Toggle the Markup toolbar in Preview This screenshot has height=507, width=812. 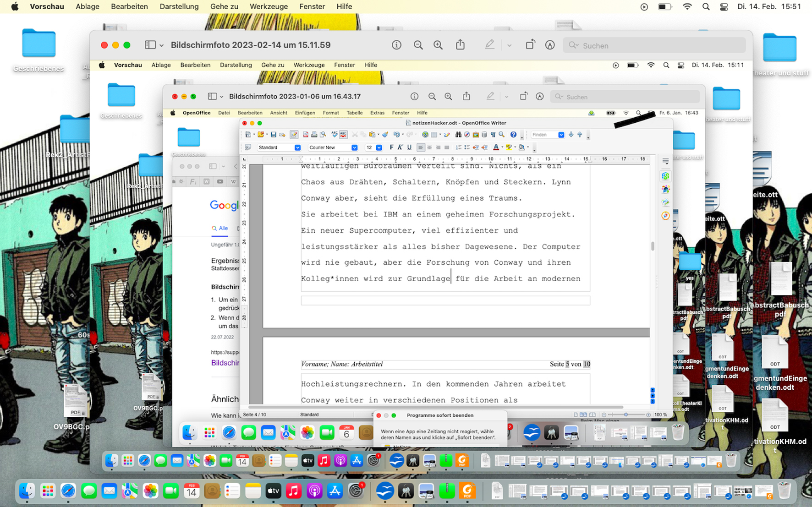(550, 45)
